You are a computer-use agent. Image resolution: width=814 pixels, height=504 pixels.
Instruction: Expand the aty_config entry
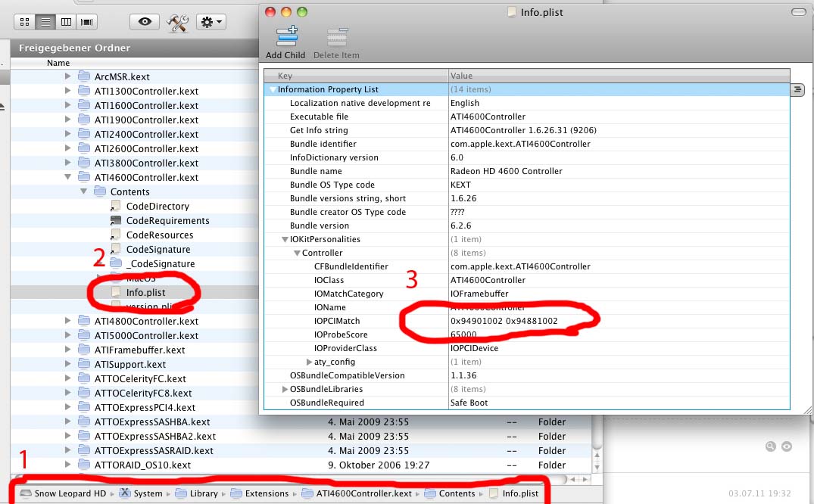point(309,362)
